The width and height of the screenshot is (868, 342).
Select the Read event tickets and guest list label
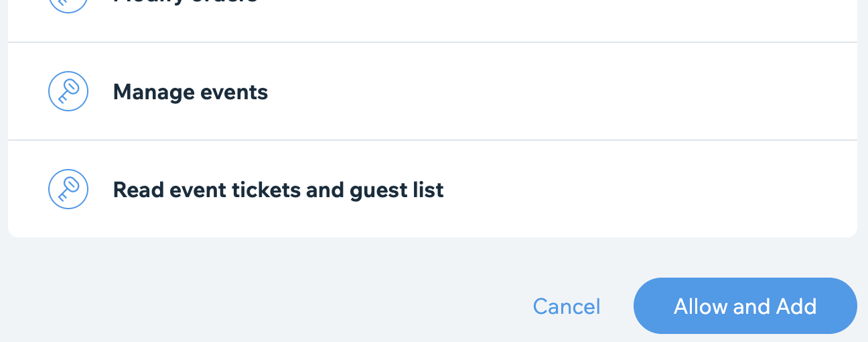pyautogui.click(x=278, y=190)
